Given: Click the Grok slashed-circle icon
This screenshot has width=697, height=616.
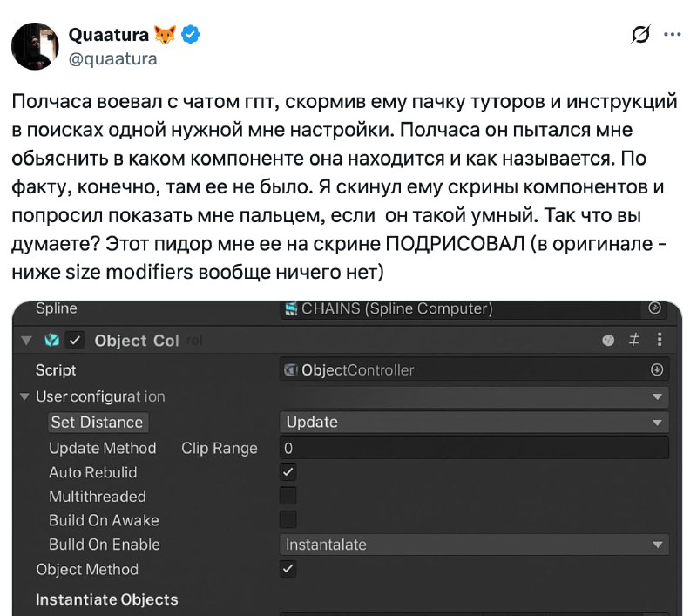Looking at the screenshot, I should coord(640,35).
